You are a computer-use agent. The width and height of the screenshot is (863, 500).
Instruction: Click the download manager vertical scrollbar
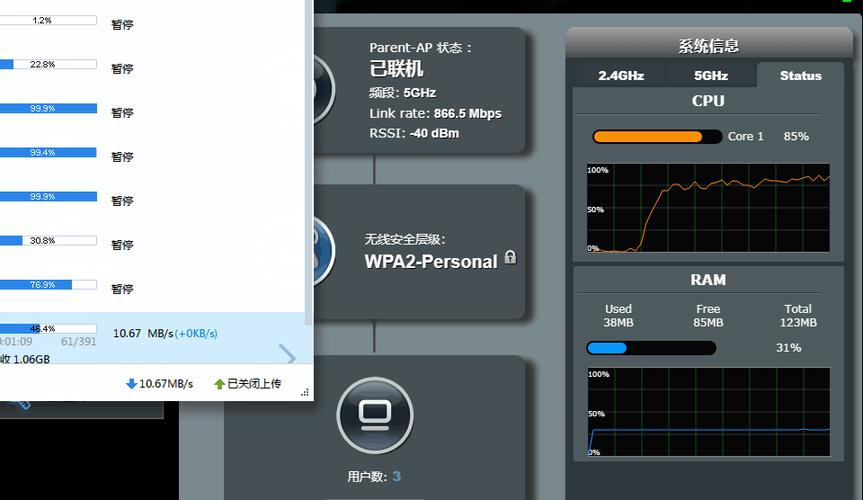pyautogui.click(x=309, y=162)
